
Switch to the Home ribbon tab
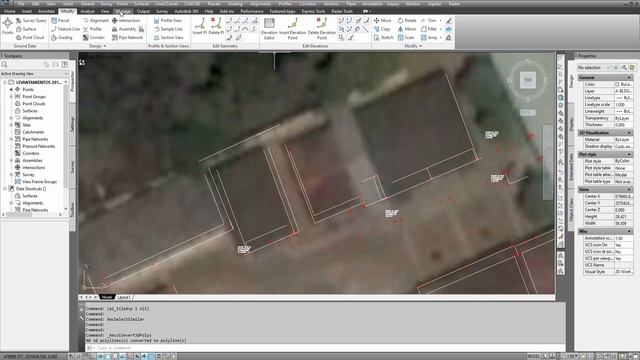[9, 11]
